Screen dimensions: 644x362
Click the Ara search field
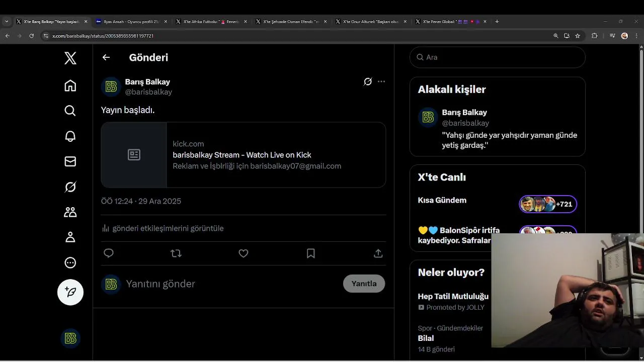click(x=498, y=57)
